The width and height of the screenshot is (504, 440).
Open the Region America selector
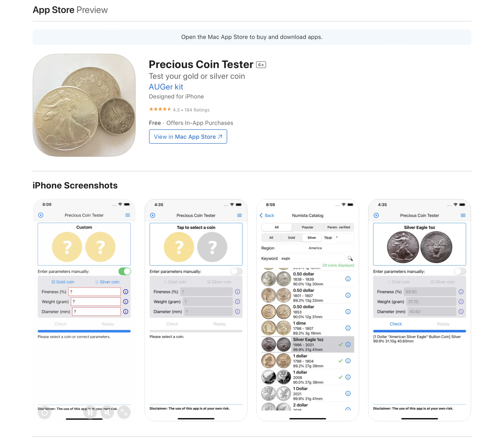[x=315, y=248]
